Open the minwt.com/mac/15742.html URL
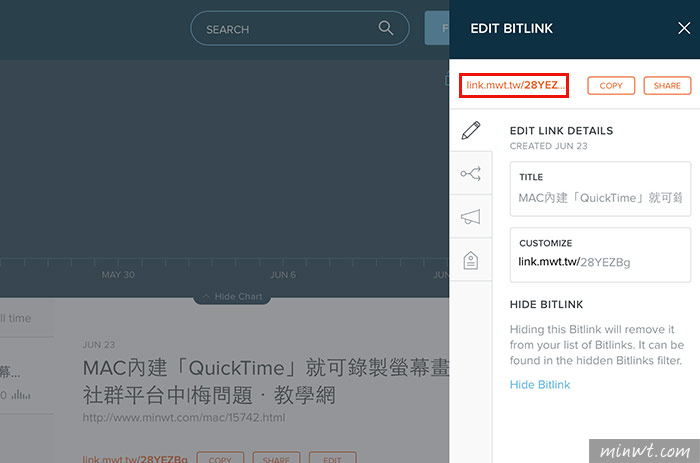The height and width of the screenshot is (463, 700). coord(184,418)
